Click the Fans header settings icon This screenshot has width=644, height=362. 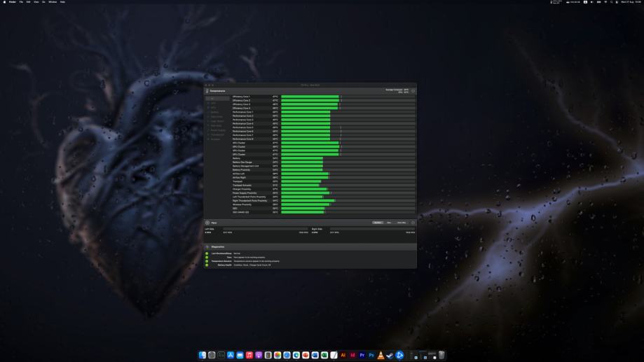413,223
